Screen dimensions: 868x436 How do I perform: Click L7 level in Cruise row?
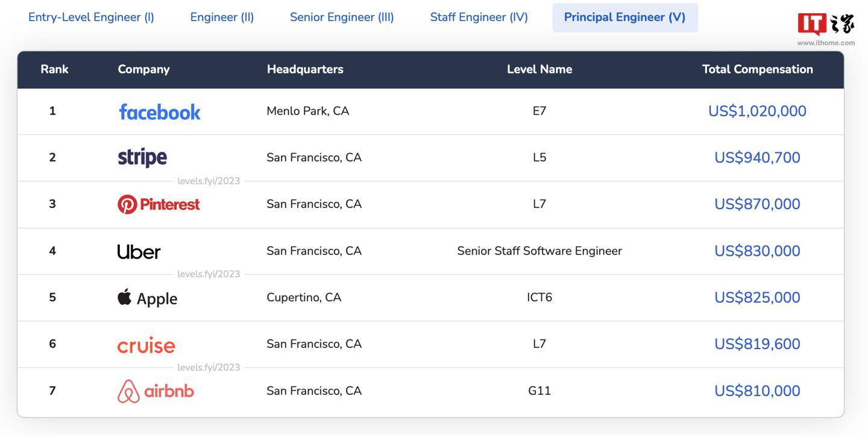539,344
